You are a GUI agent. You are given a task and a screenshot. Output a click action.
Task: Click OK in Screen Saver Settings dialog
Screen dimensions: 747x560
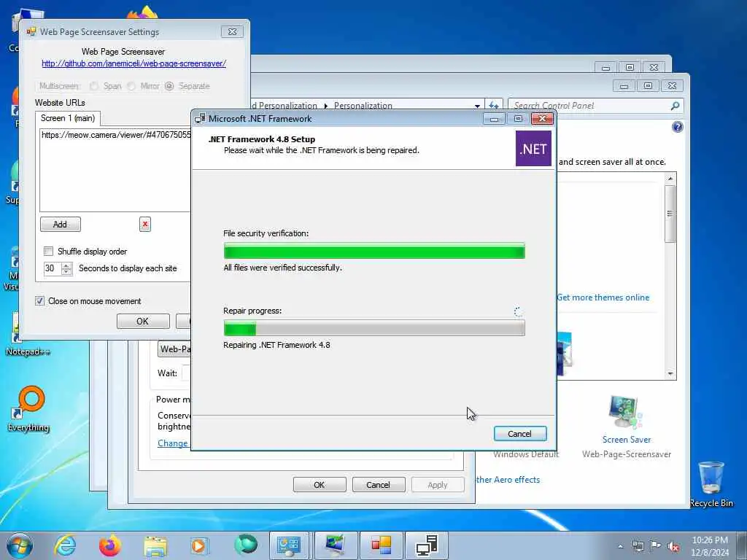[320, 485]
